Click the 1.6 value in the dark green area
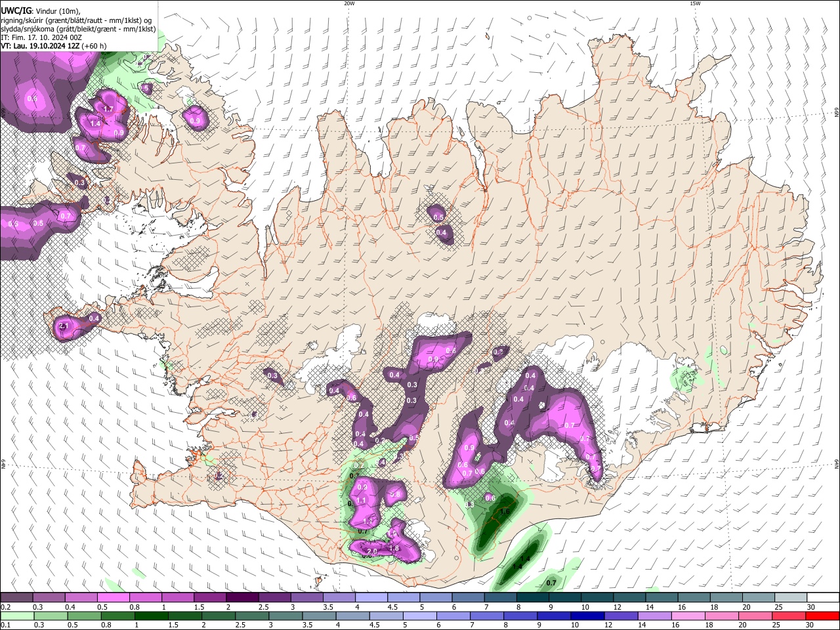The image size is (840, 630). (x=505, y=511)
